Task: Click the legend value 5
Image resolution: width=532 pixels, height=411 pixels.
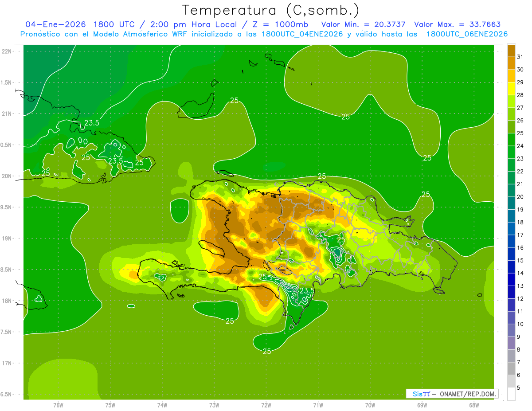Action: click(x=519, y=388)
